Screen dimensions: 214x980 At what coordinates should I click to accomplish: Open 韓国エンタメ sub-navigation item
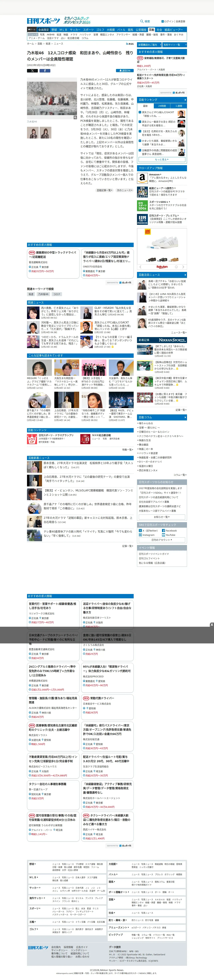(107, 34)
